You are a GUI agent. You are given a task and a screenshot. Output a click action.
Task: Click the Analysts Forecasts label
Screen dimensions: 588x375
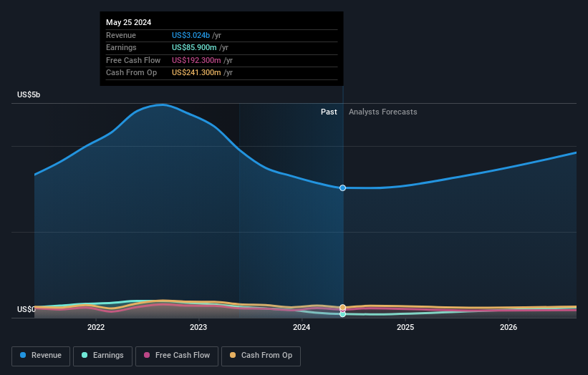point(383,112)
